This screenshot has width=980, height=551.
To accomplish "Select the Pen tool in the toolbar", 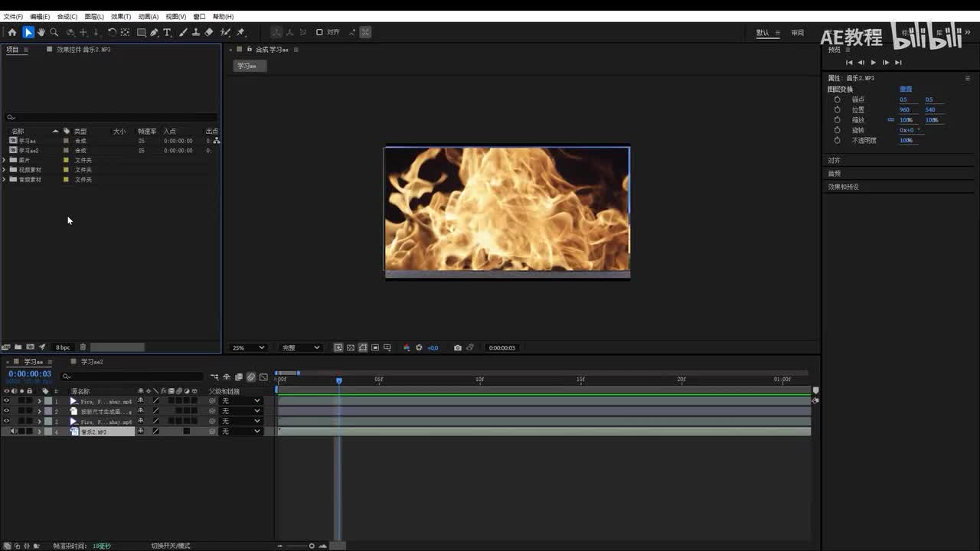I will coord(154,32).
